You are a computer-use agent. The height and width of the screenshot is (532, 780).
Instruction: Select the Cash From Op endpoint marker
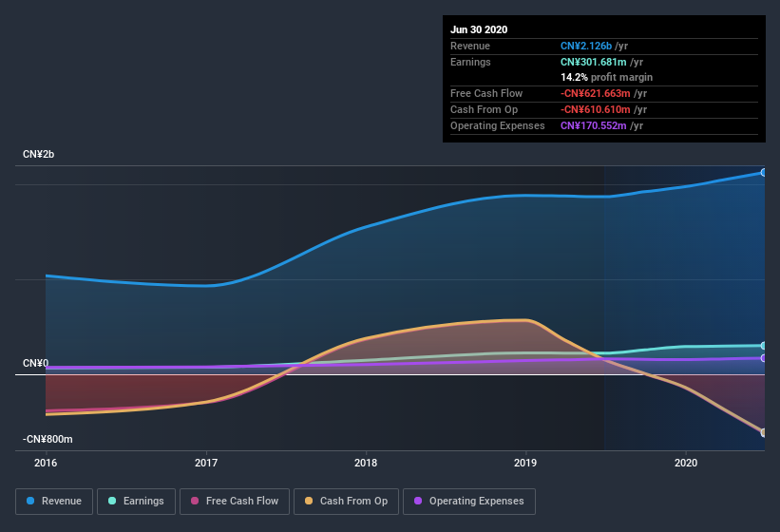764,432
